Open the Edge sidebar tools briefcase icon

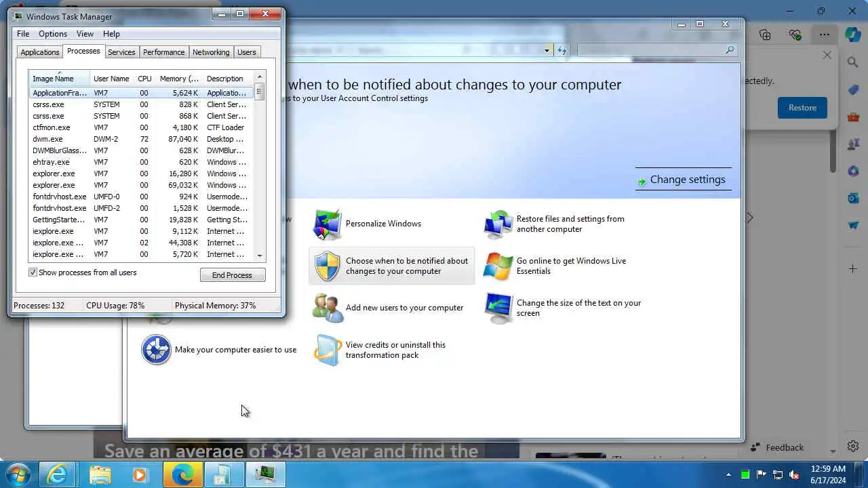coord(853,117)
